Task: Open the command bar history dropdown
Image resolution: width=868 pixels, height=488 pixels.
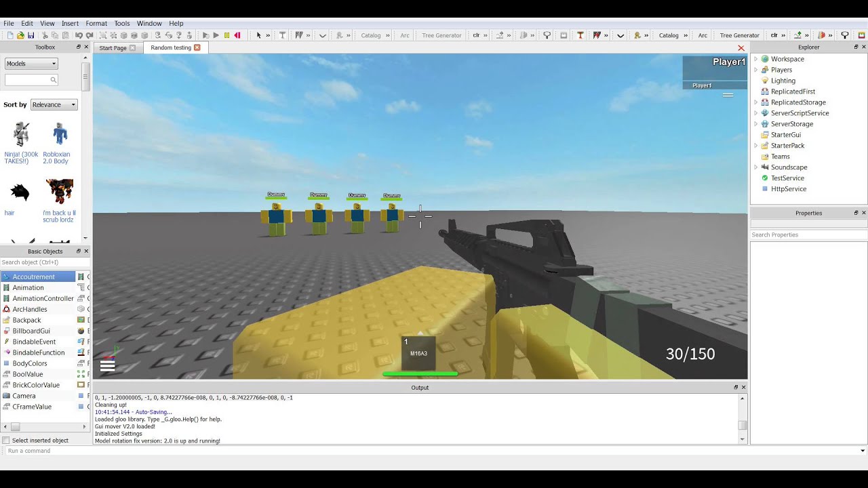Action: coord(863,451)
